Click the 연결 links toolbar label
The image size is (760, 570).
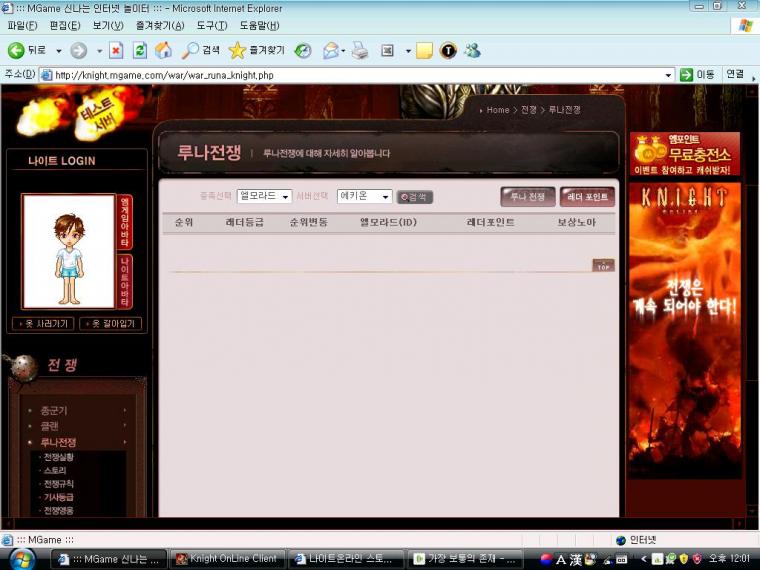(735, 74)
